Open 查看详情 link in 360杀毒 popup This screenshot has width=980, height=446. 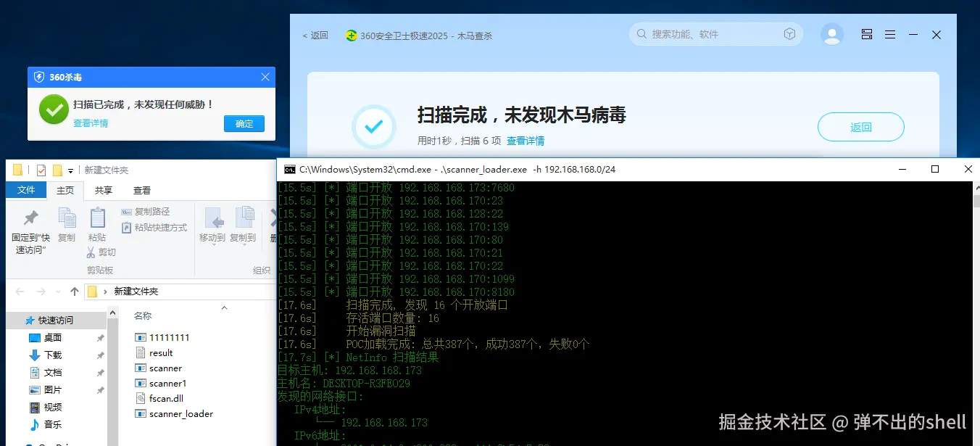click(x=91, y=123)
